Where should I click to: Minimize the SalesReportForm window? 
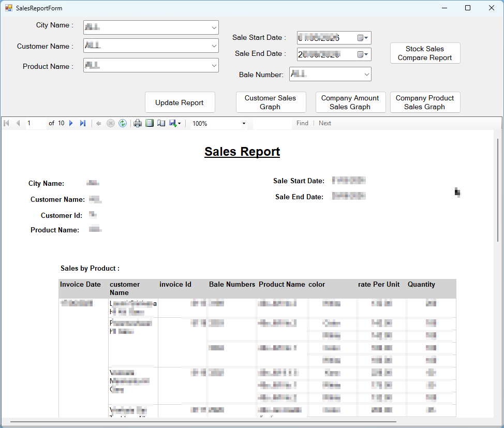444,8
